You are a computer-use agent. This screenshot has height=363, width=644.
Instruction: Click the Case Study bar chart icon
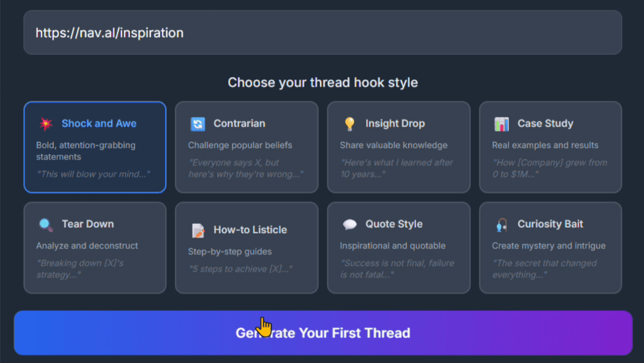(x=502, y=123)
